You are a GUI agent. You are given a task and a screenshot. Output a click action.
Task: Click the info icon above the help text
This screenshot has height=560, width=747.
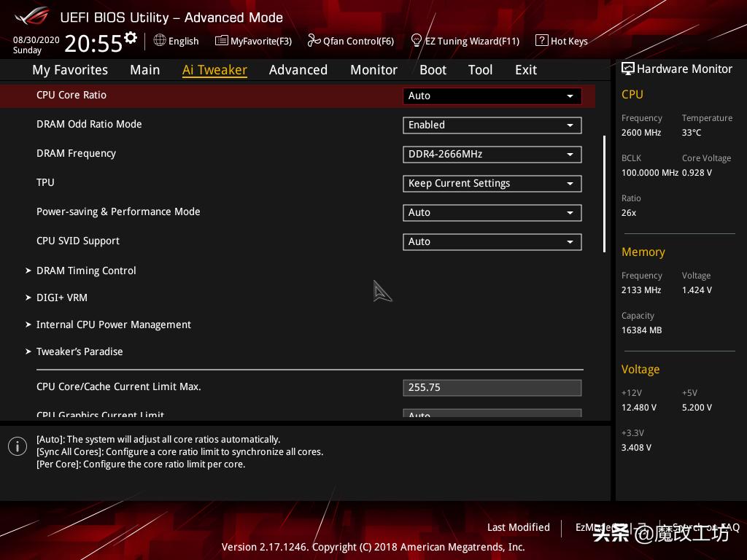click(18, 446)
